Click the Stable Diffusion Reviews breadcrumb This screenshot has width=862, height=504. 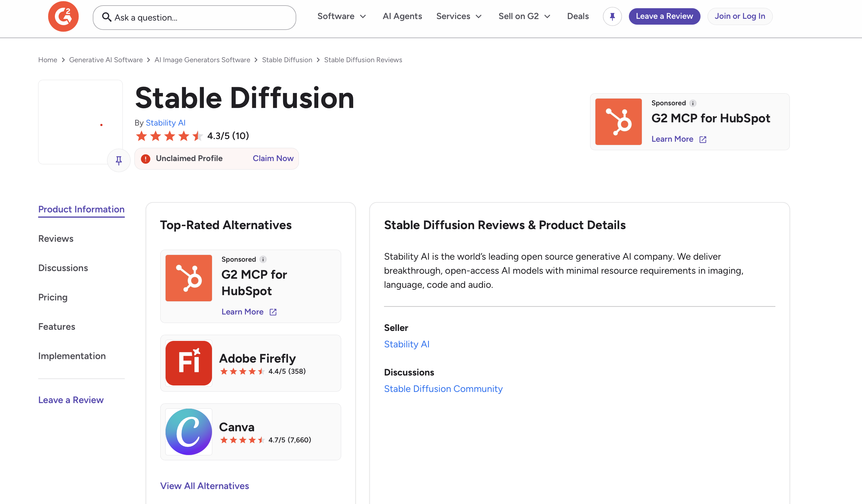click(363, 60)
